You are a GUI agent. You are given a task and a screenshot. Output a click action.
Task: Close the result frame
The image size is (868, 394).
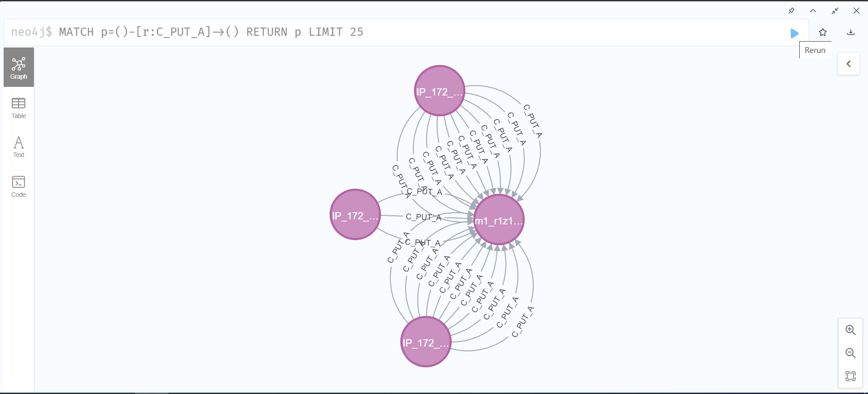856,11
